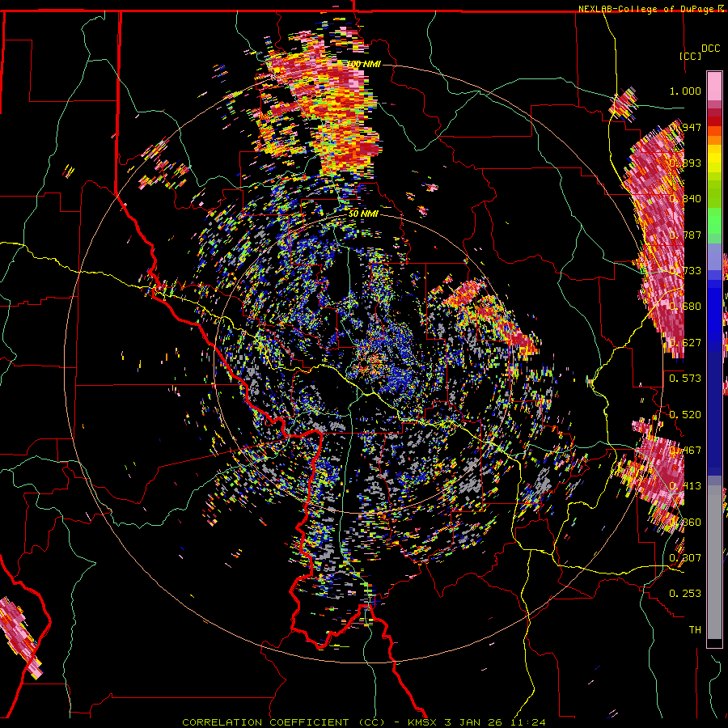Select the 0.787 legend value

click(x=685, y=235)
